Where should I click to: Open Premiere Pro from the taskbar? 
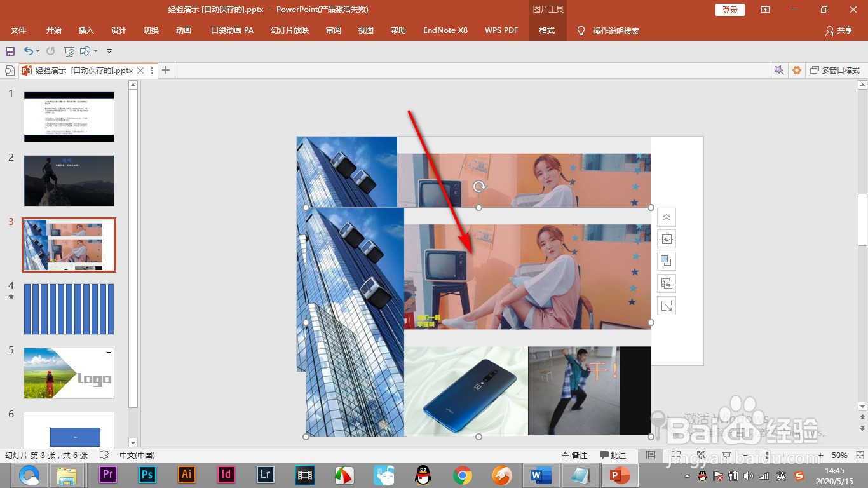108,475
